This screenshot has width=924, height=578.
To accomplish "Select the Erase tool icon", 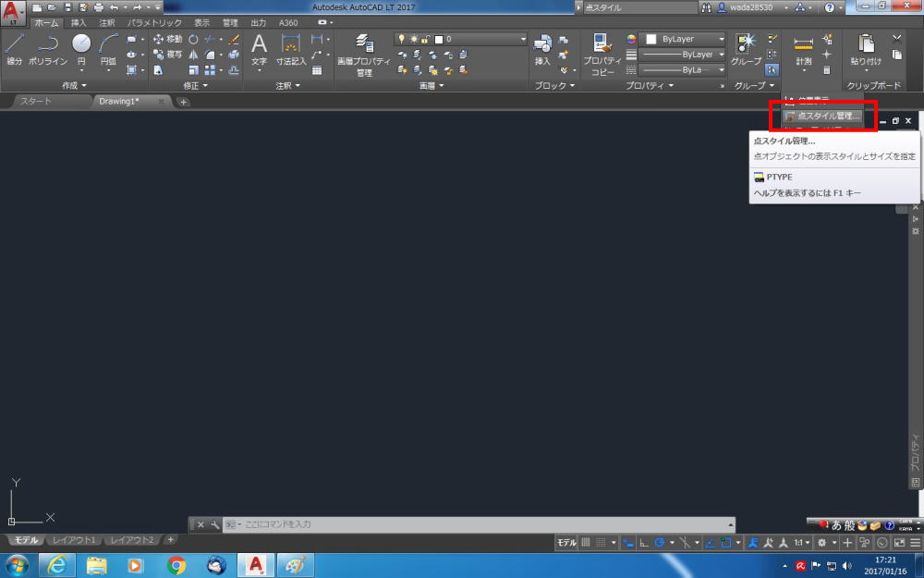I will pos(234,40).
